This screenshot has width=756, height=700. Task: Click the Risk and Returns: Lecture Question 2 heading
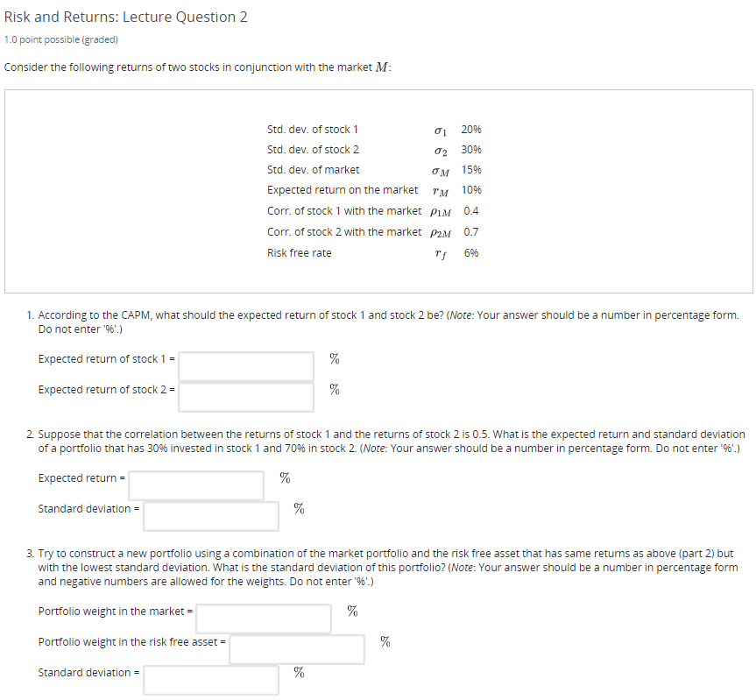[x=125, y=17]
